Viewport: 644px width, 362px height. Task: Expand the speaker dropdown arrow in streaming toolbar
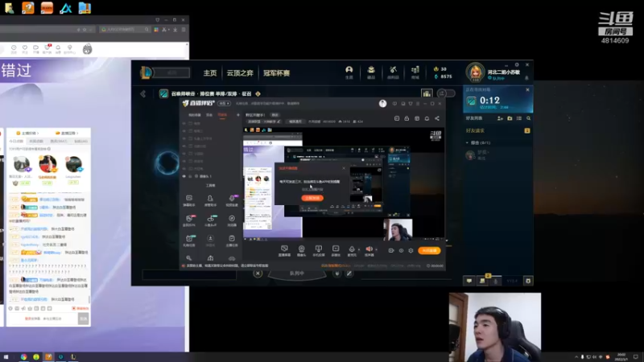(376, 249)
